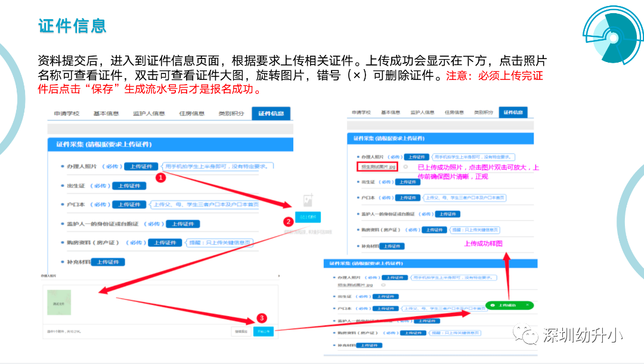The image size is (644, 364).
Task: Click the blue 开始上传 button beside step 3
Action: tap(264, 331)
